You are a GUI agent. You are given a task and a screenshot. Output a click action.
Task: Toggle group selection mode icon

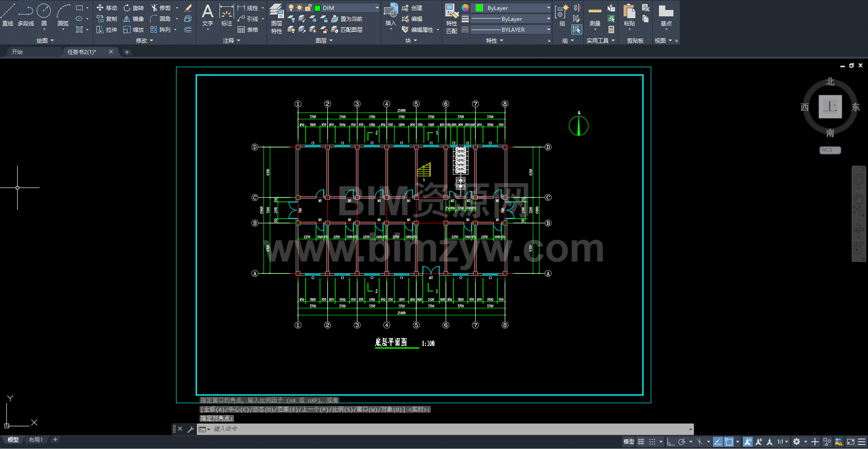tap(577, 30)
